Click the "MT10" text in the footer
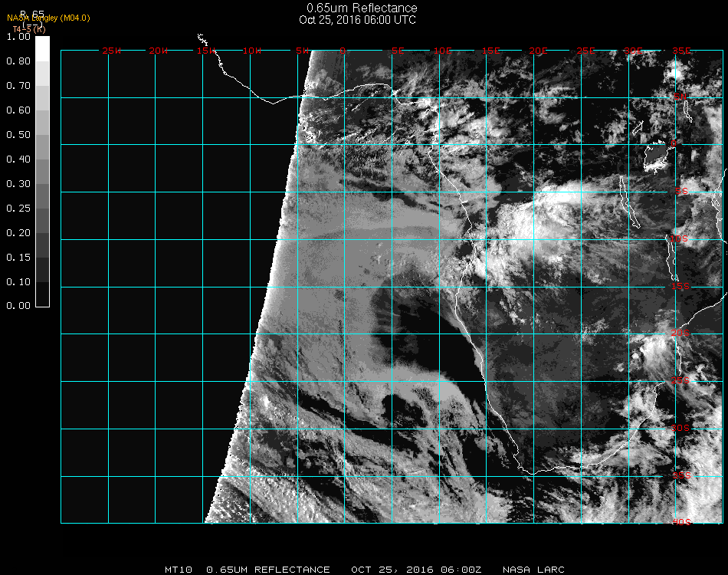Image resolution: width=728 pixels, height=575 pixels. click(179, 570)
